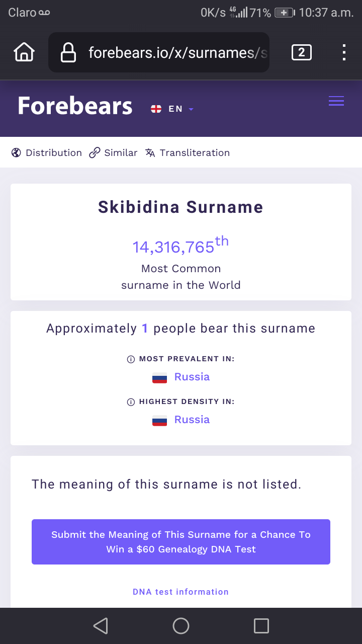Tap the info icon beside Highest Density In
362x644 pixels.
131,402
